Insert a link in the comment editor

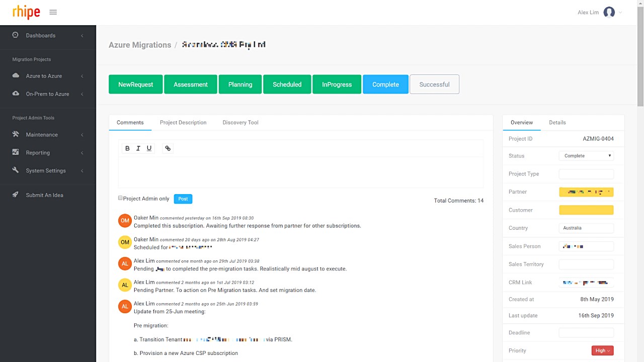point(168,148)
